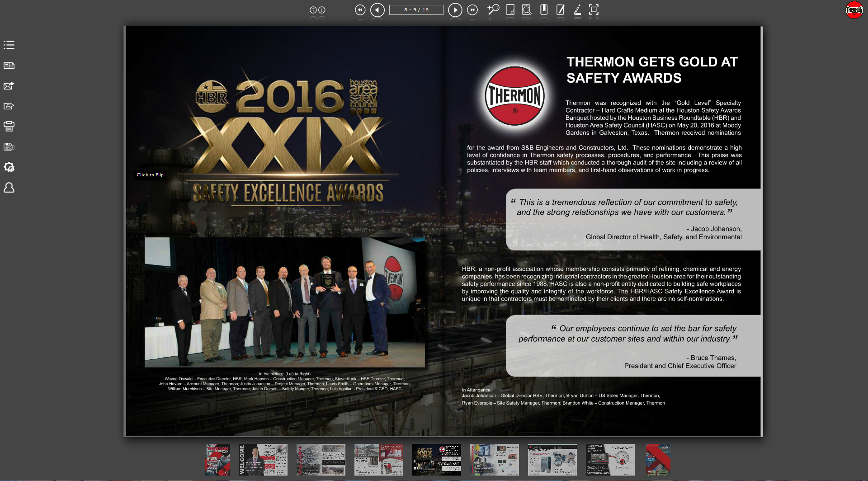Activate the zoom-in magnifier tool
868x481 pixels.
point(493,9)
